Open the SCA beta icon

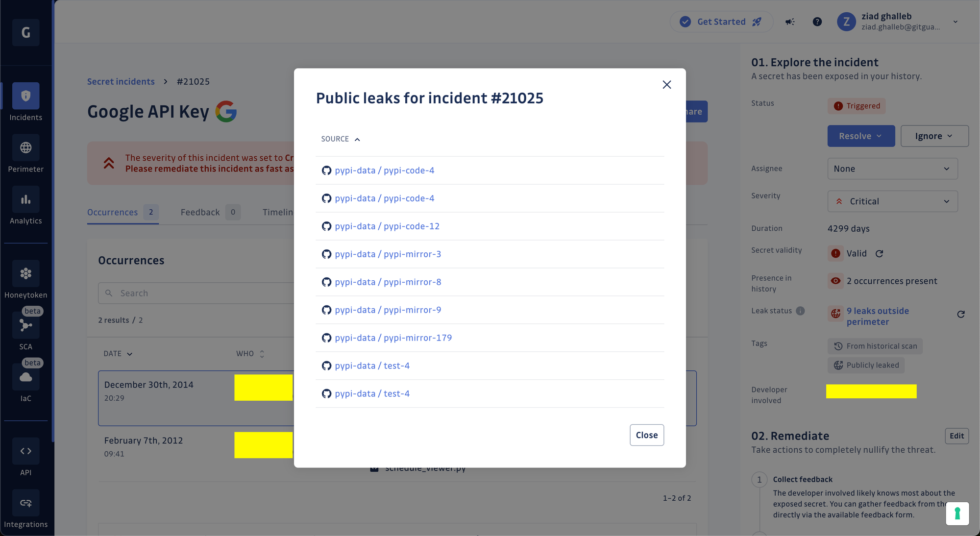tap(25, 325)
